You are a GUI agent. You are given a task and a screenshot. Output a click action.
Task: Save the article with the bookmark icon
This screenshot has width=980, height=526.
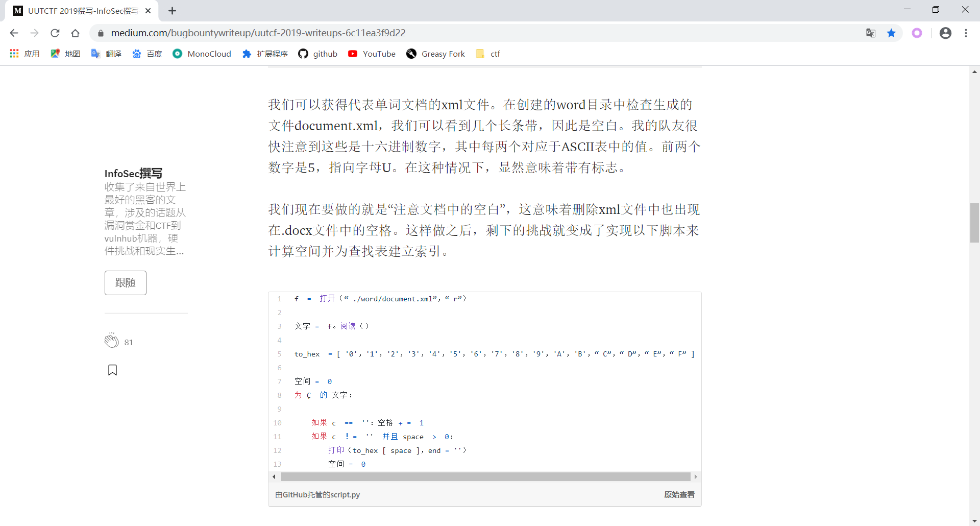click(x=112, y=370)
